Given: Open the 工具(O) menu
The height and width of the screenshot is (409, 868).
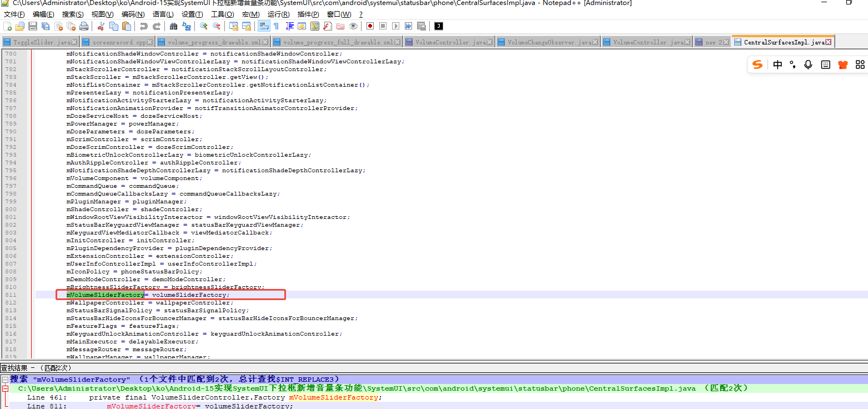Looking at the screenshot, I should (222, 14).
